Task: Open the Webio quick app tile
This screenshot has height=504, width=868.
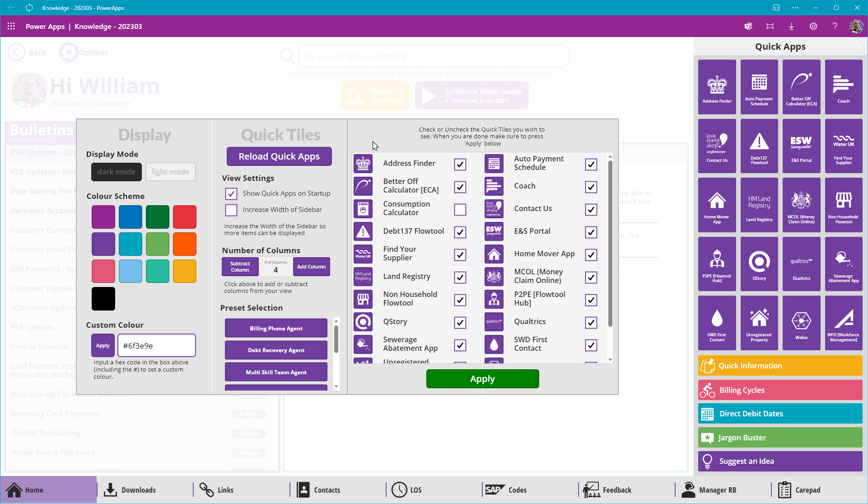Action: click(x=801, y=323)
